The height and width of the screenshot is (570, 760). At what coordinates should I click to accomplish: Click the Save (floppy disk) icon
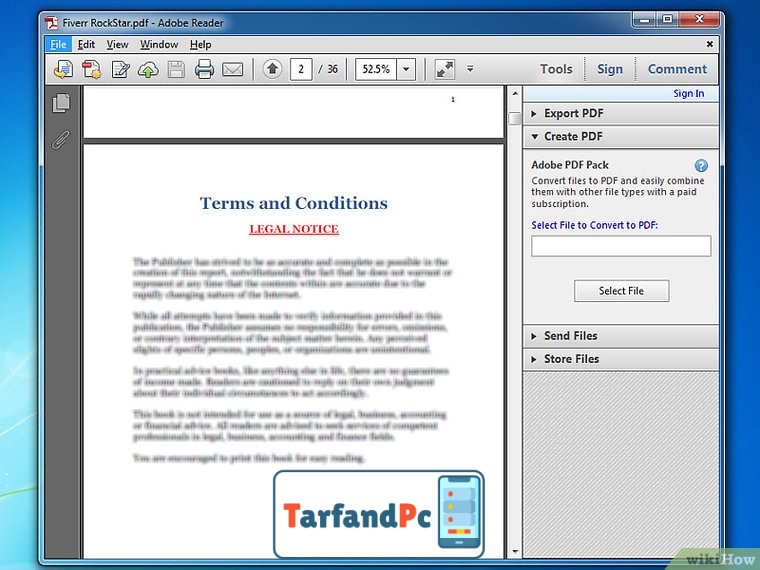pos(176,70)
